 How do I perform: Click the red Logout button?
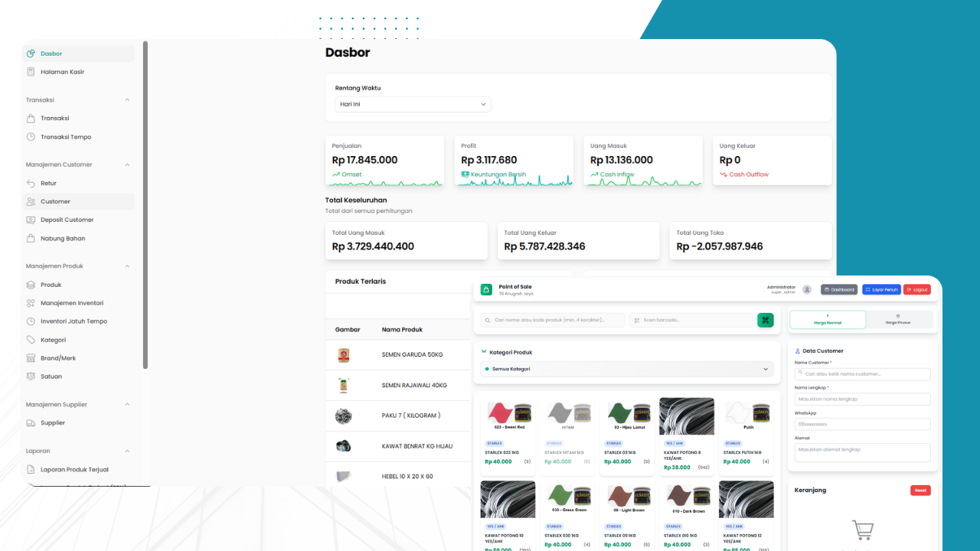[917, 289]
